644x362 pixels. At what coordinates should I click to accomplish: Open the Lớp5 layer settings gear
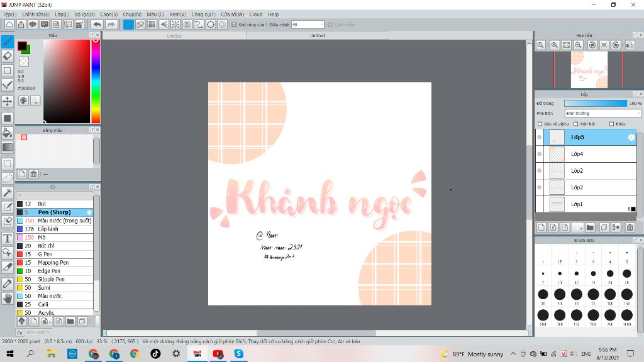(x=631, y=138)
